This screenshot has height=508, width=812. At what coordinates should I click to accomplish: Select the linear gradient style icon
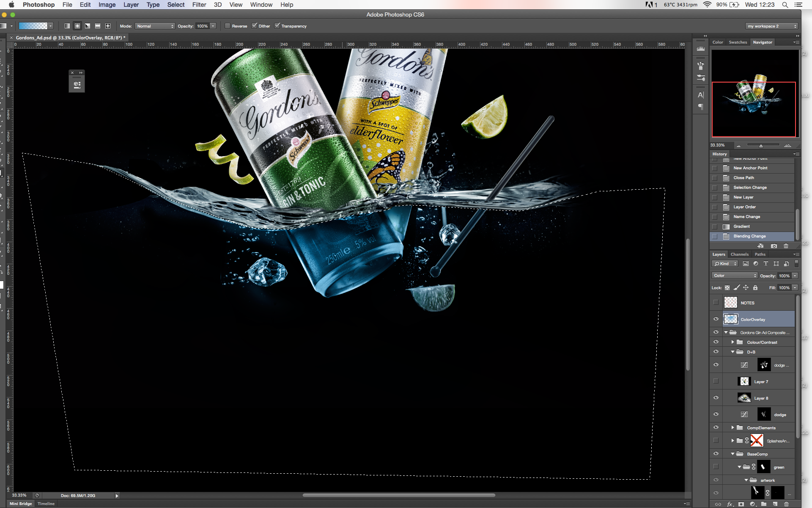[x=67, y=26]
